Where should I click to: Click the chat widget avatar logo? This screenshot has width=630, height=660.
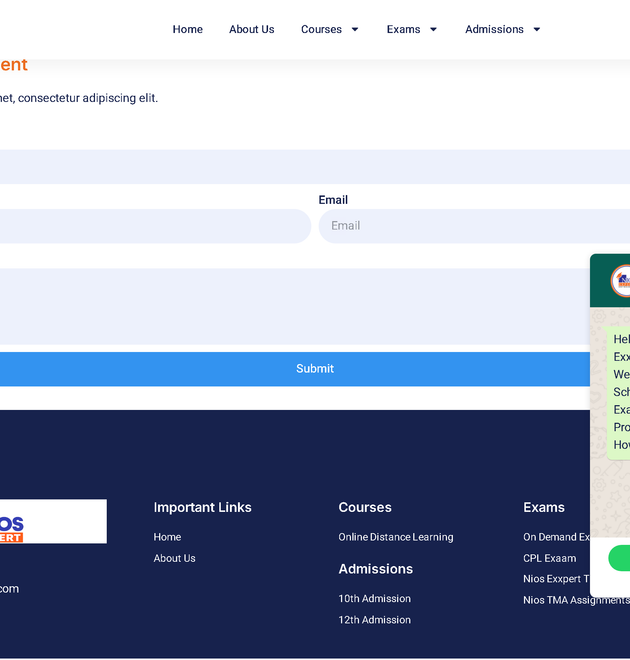pyautogui.click(x=621, y=281)
